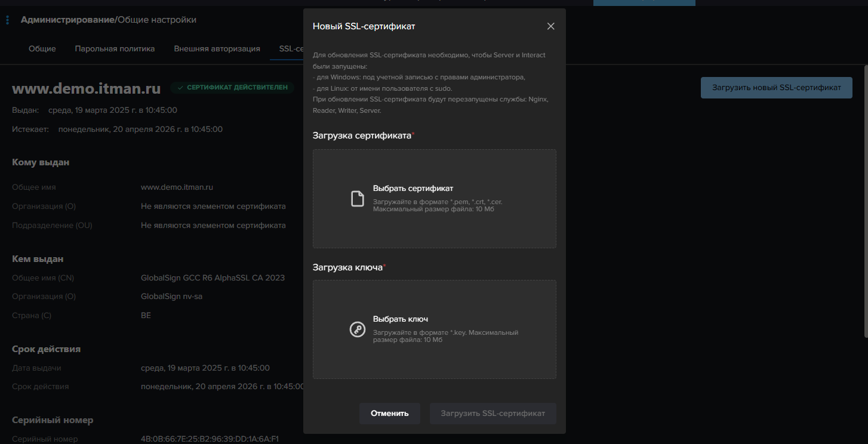Screen dimensions: 868x444
Task: Select the partially hidden SSL tab
Action: pos(290,49)
